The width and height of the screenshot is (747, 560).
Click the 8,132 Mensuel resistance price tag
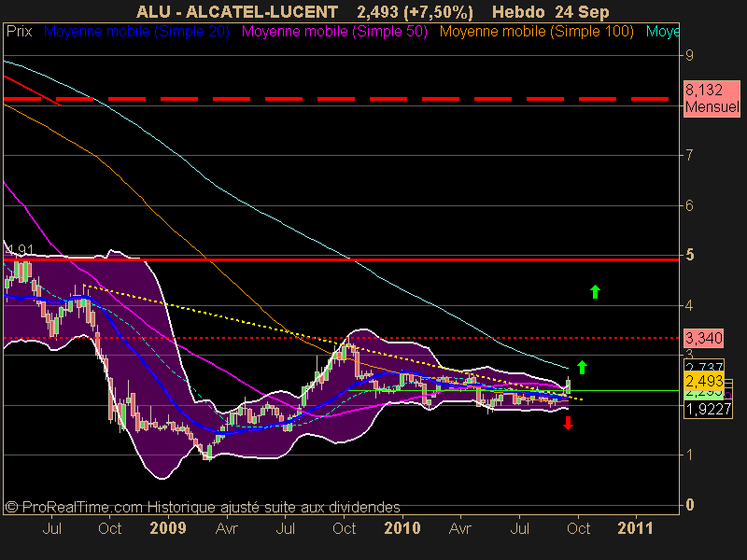pyautogui.click(x=712, y=99)
